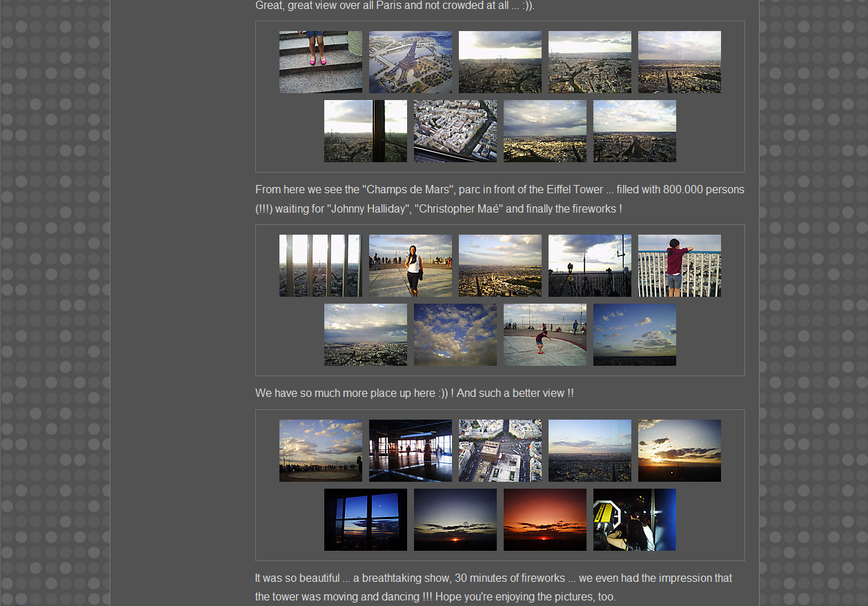Open the rooftop cameras on tripods photo

pos(589,266)
